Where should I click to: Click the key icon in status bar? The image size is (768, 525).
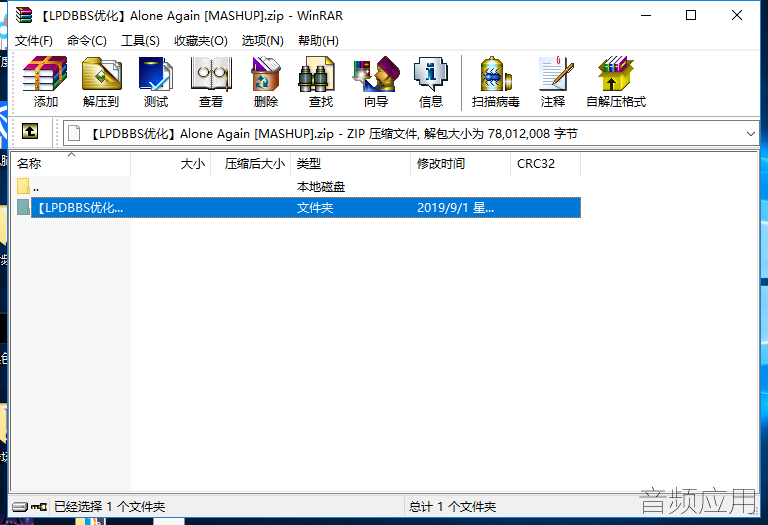coord(39,506)
